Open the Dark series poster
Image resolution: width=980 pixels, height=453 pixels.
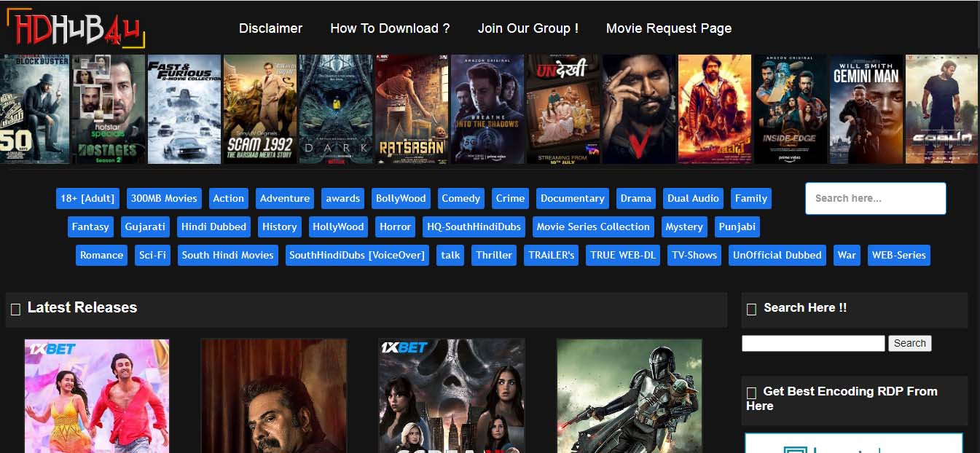336,109
